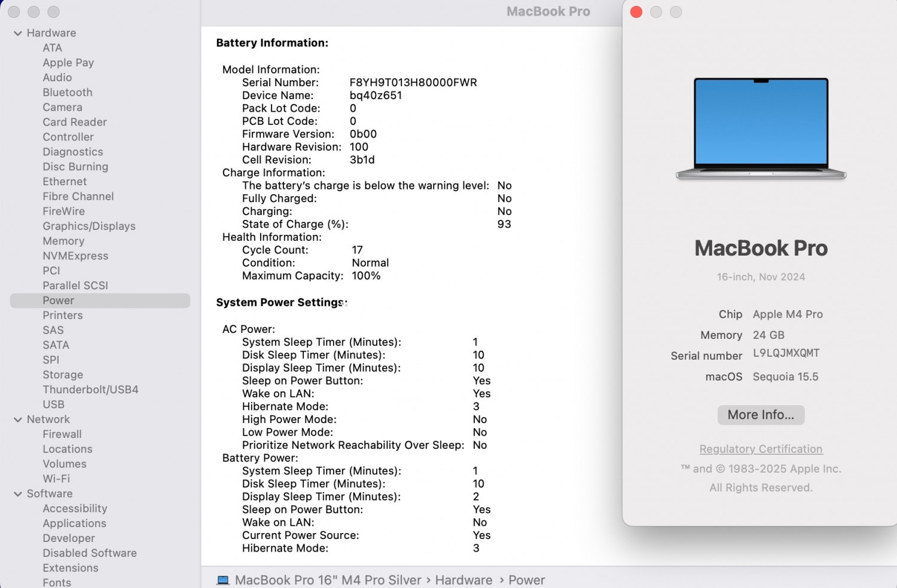Screen dimensions: 897x588
Task: Select Storage in the sidebar
Action: tap(63, 375)
